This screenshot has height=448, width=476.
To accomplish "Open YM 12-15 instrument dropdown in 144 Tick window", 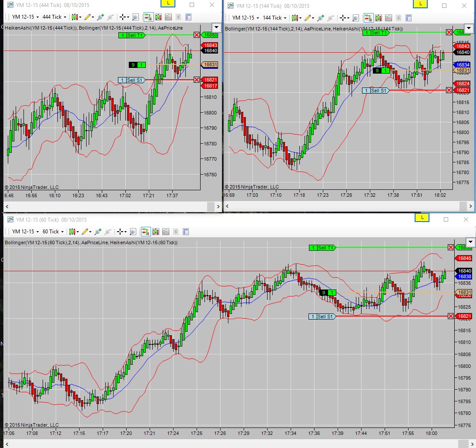I will 245,18.
